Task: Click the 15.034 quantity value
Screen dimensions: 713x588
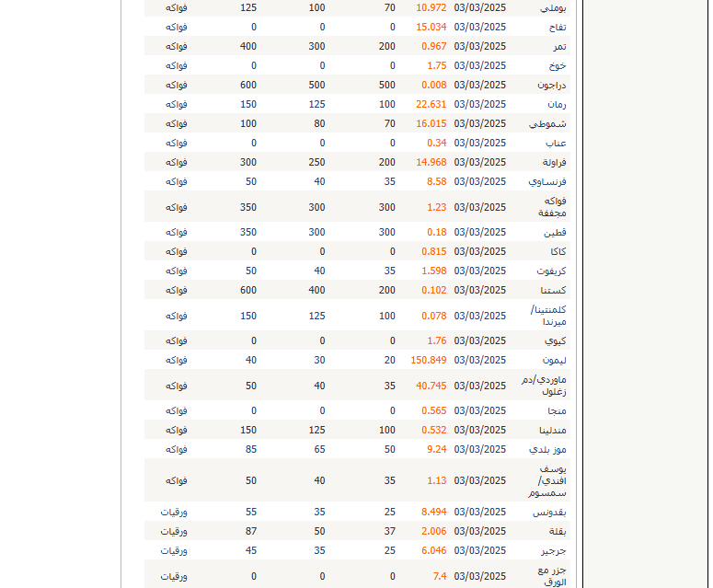Action: point(431,27)
